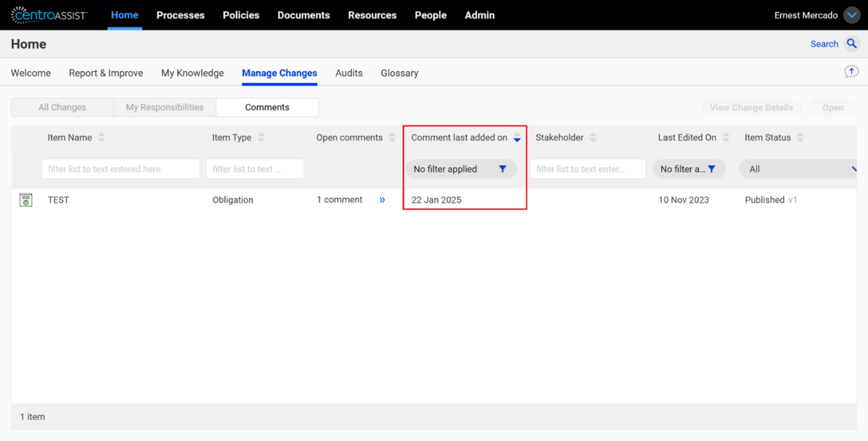Click the TEST obligation item icon

click(26, 200)
